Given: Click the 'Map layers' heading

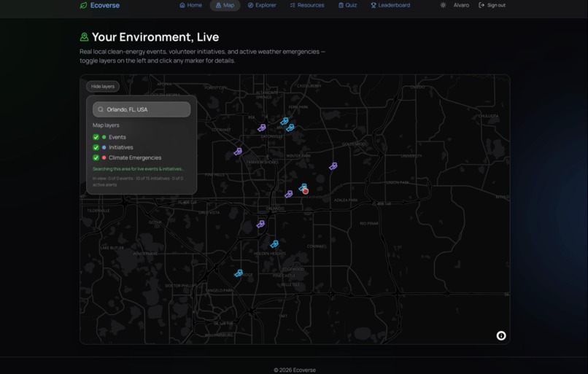Looking at the screenshot, I should (106, 125).
